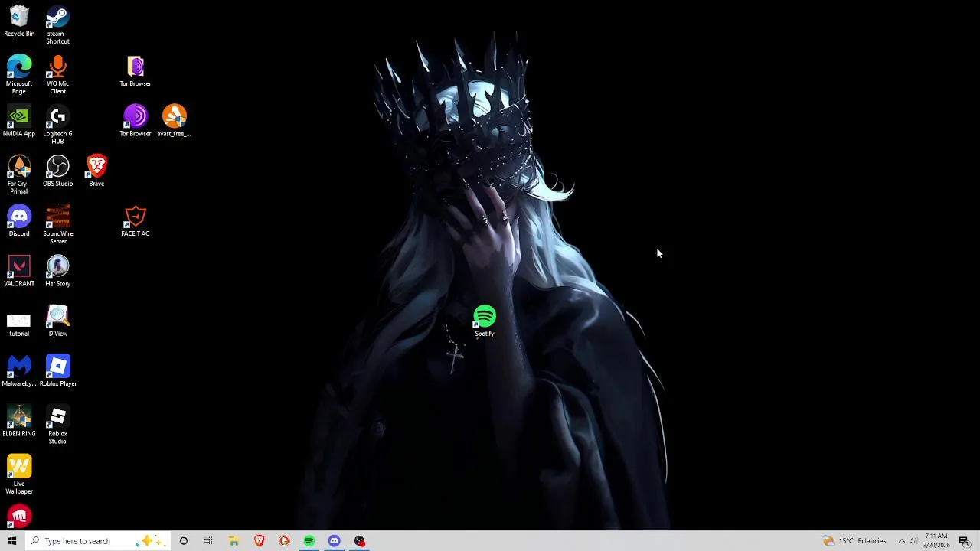Select the VALORANT desktop icon
The width and height of the screenshot is (980, 551).
[x=19, y=271]
